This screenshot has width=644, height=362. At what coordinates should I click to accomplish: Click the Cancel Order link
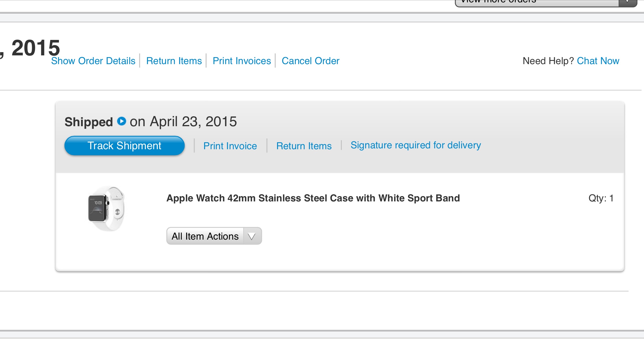310,61
